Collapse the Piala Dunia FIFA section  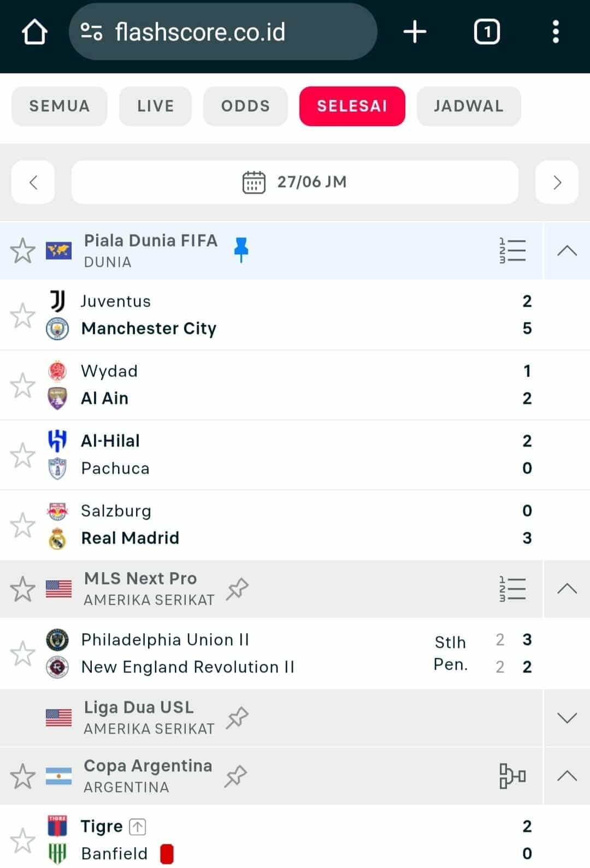click(567, 251)
